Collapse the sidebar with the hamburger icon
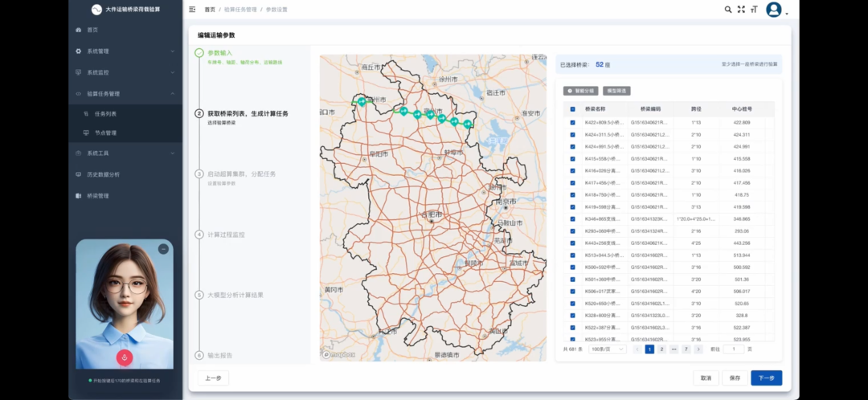Screen dimensions: 868x400 192,10
